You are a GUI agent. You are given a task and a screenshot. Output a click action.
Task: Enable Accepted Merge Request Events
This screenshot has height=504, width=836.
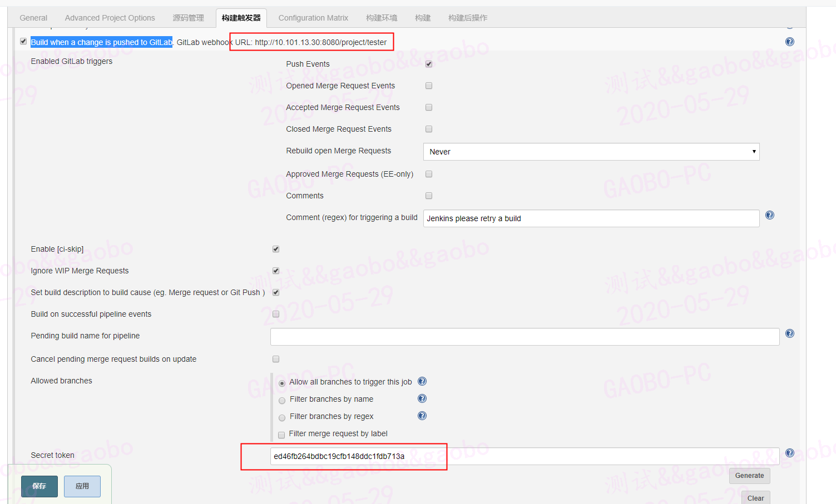tap(429, 107)
